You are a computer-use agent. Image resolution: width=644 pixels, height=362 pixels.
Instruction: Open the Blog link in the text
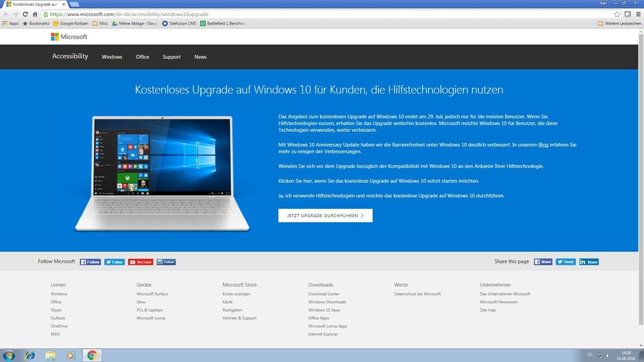point(543,145)
